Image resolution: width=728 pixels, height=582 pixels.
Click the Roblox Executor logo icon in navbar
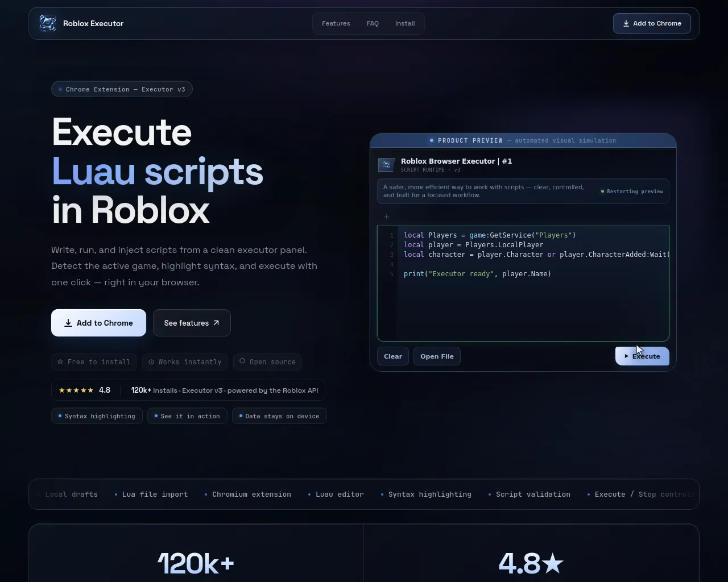(48, 23)
